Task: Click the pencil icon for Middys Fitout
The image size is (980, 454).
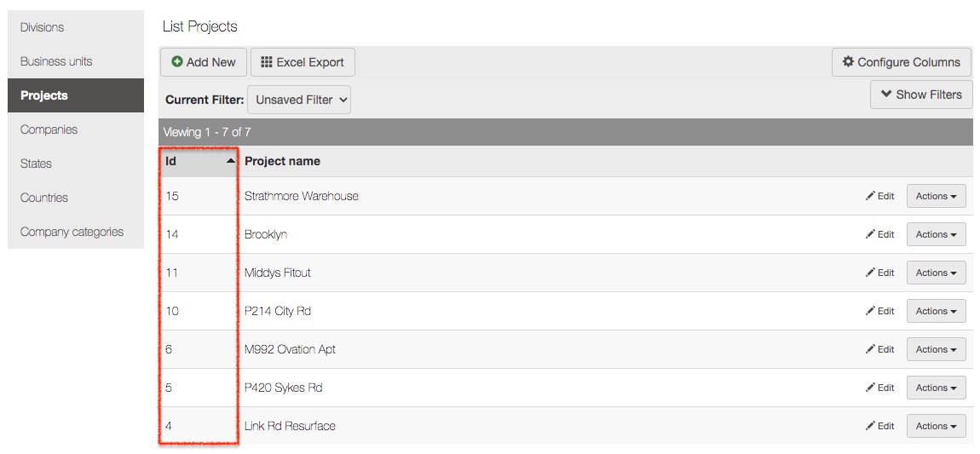Action: click(870, 273)
